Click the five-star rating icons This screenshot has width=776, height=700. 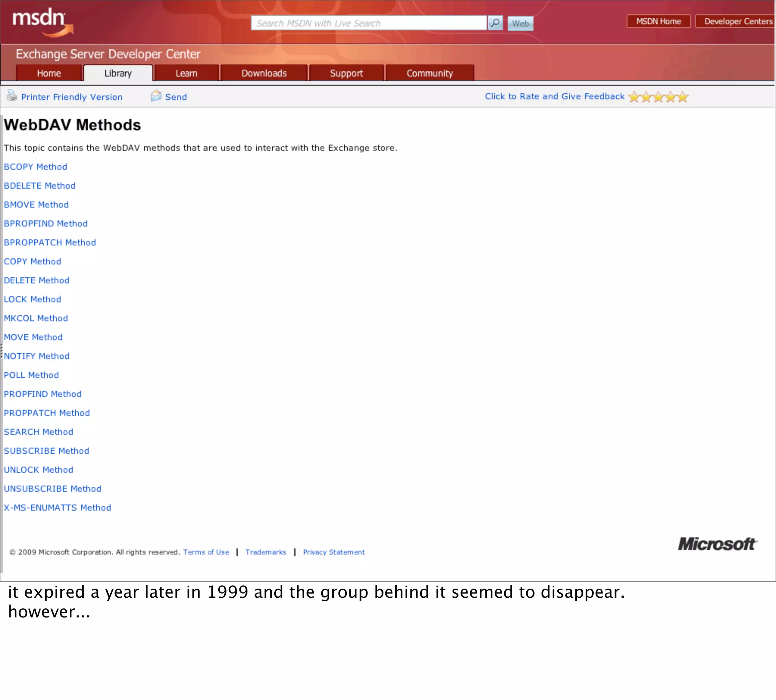click(658, 97)
